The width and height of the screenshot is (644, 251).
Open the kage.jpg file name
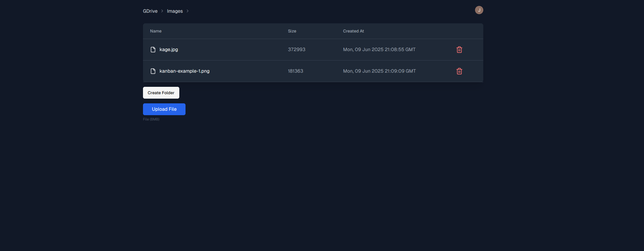click(168, 50)
